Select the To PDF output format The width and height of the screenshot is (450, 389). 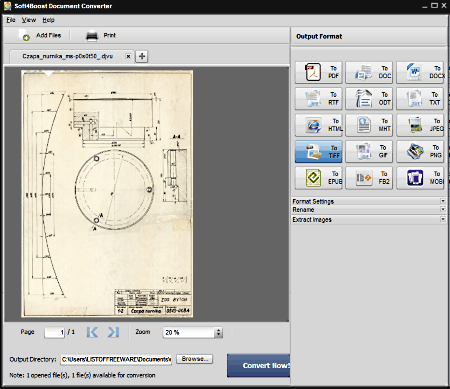pyautogui.click(x=318, y=72)
